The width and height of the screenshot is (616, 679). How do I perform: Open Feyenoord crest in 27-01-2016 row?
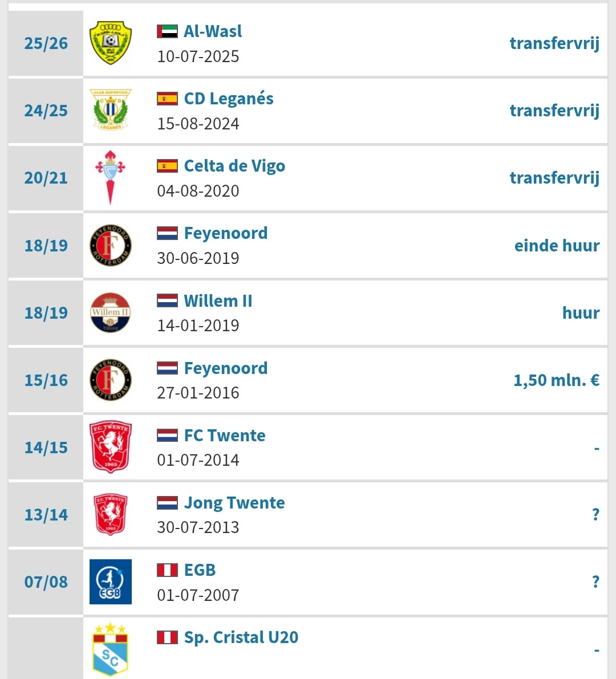(111, 380)
